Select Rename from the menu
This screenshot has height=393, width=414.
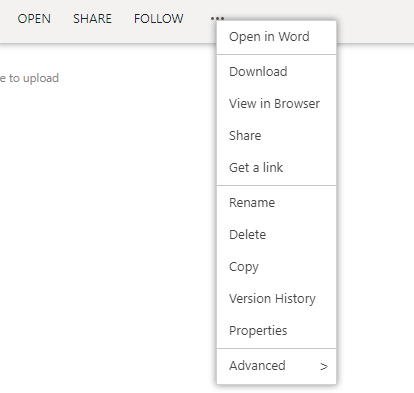[x=276, y=203]
